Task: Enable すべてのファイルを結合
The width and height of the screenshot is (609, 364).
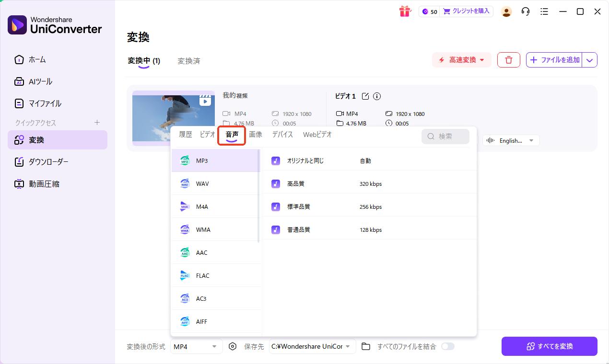Action: tap(448, 346)
